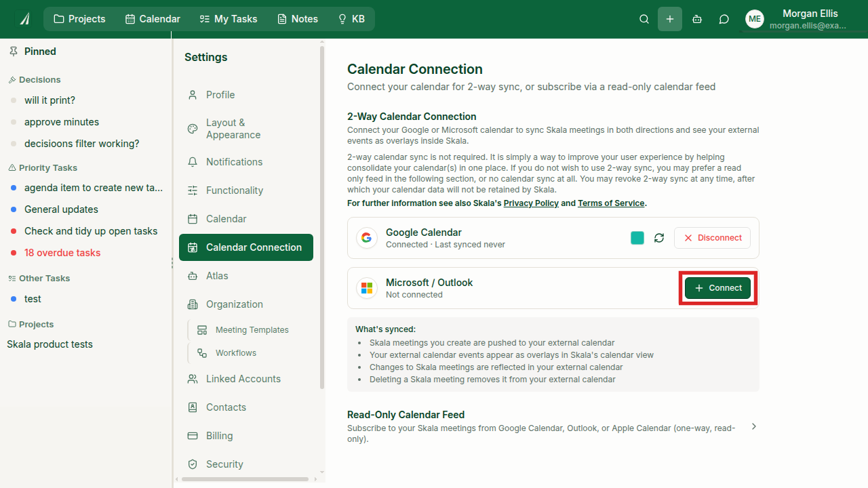The image size is (868, 488).
Task: Open Workflows sub-item
Action: (251, 353)
